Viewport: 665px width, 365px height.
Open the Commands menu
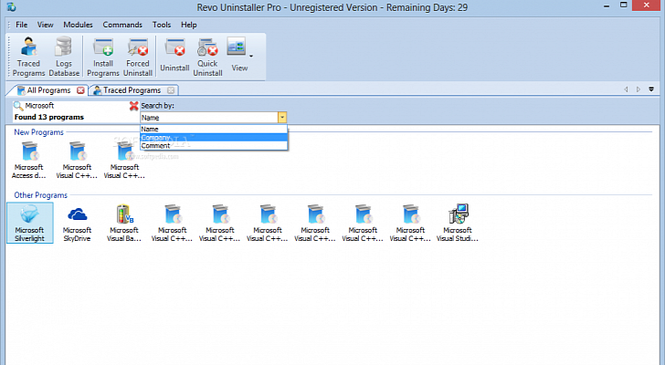coord(122,25)
